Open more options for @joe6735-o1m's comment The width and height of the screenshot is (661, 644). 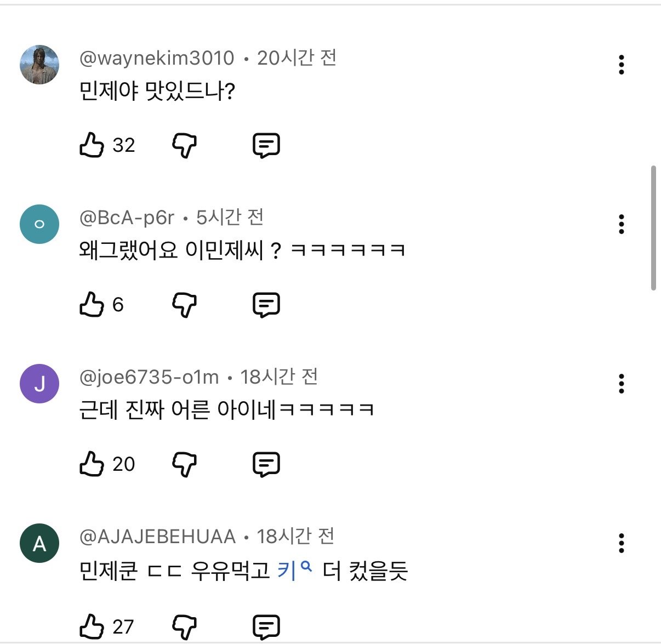[621, 384]
